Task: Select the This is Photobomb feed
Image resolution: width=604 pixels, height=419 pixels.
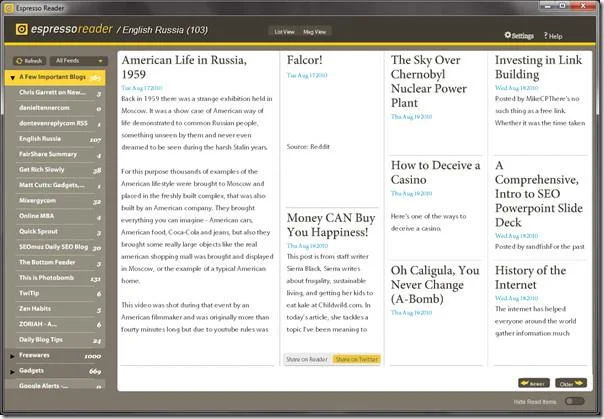Action: tap(59, 278)
